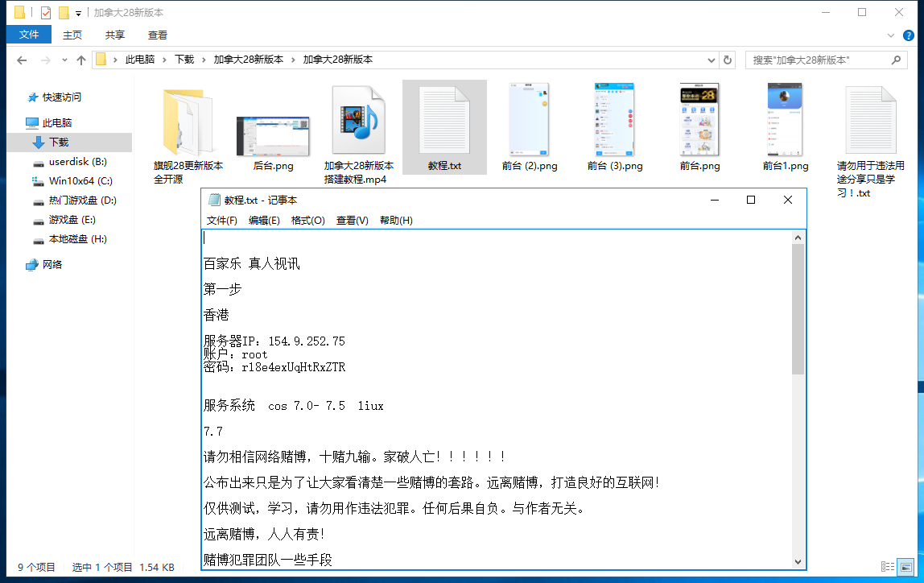Select Win10x64 (C:) drive in sidebar

[80, 181]
